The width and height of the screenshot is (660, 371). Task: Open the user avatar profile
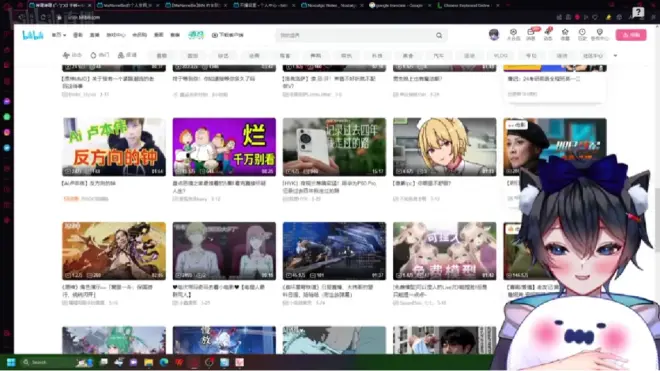click(494, 35)
